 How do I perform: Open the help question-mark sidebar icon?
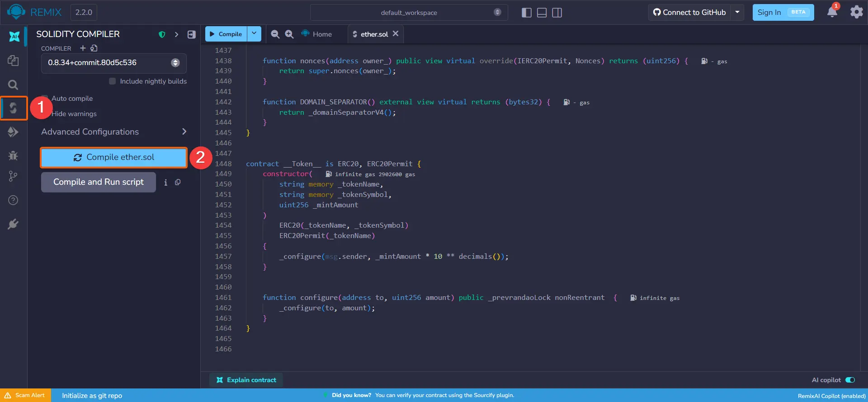(x=13, y=200)
